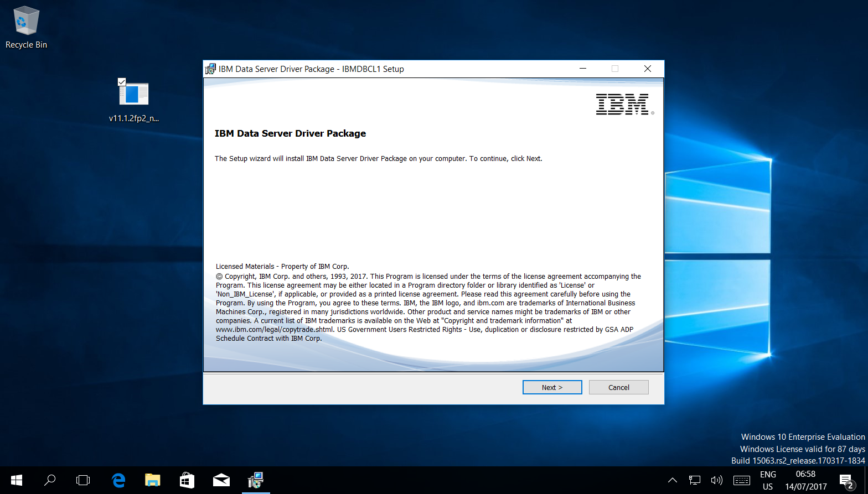This screenshot has width=868, height=494.
Task: Open the Mail app from the taskbar
Action: coord(221,480)
